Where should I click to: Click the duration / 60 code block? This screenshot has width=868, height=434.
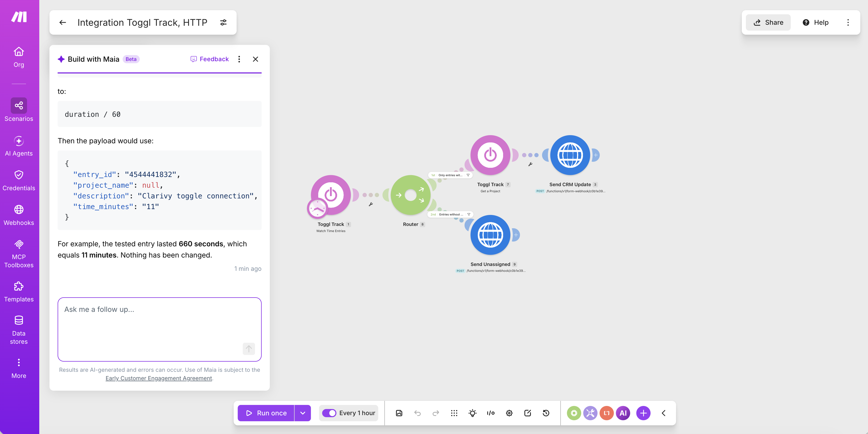(x=159, y=114)
